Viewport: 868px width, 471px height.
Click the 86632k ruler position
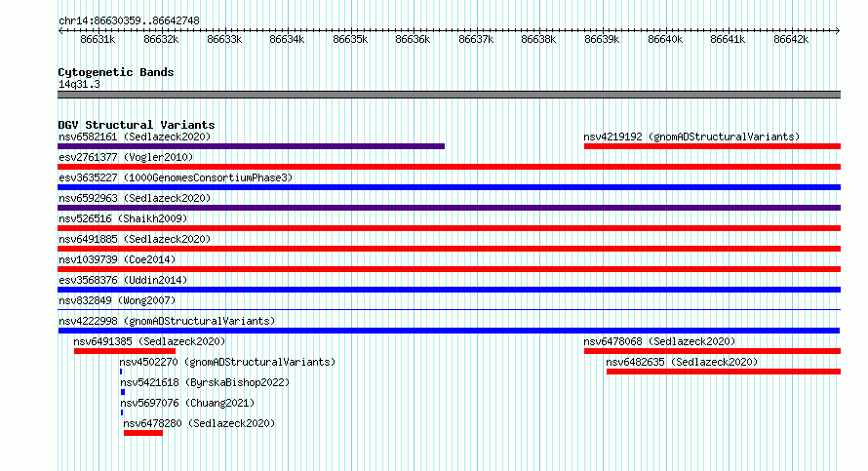161,40
